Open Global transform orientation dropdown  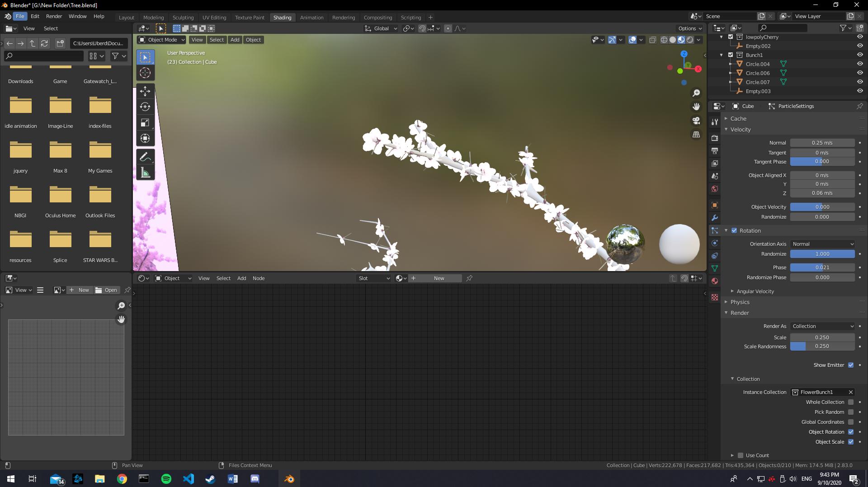click(x=381, y=28)
